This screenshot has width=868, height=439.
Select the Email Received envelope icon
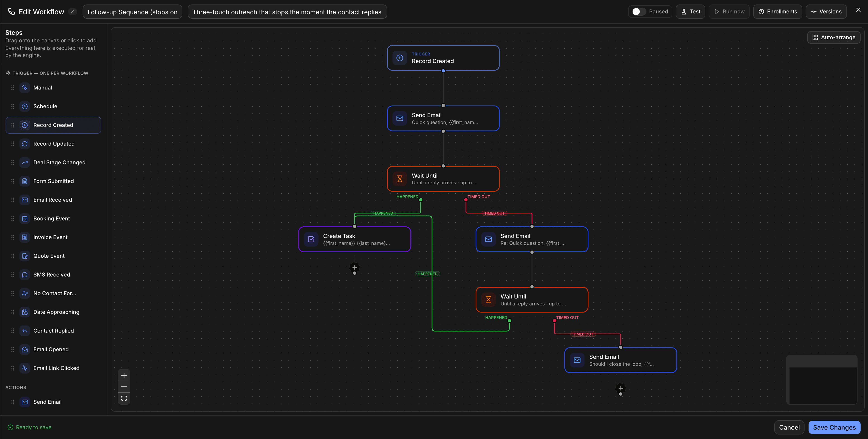coord(25,200)
